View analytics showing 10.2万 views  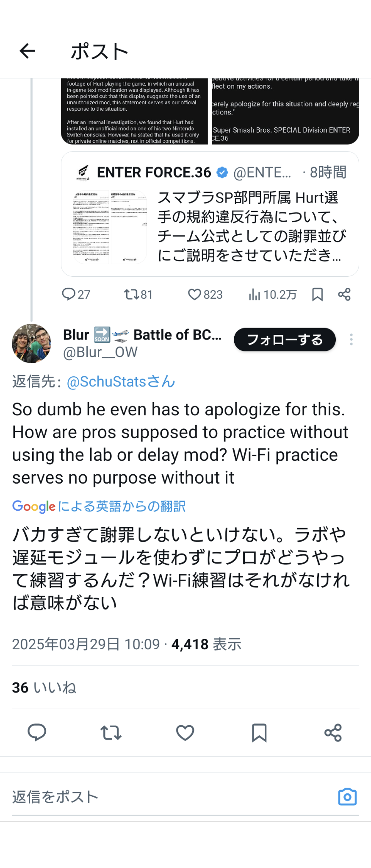click(273, 295)
